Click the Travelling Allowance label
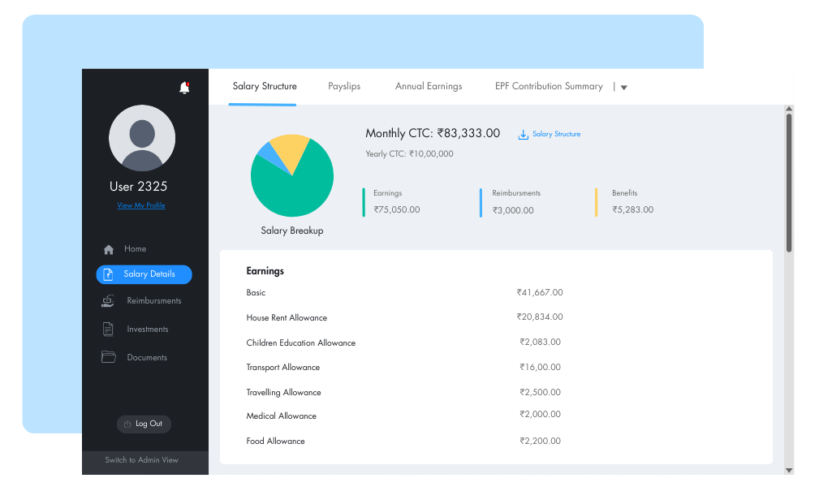The height and width of the screenshot is (504, 819). coord(283,392)
